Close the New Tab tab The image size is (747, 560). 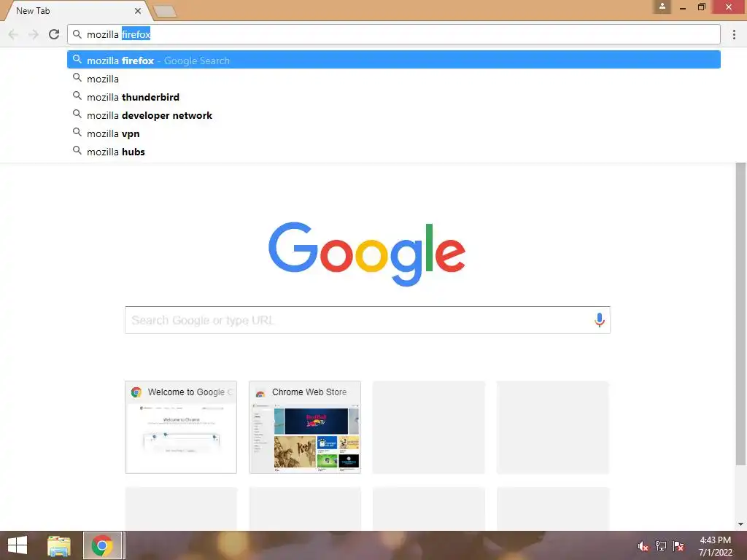click(138, 10)
